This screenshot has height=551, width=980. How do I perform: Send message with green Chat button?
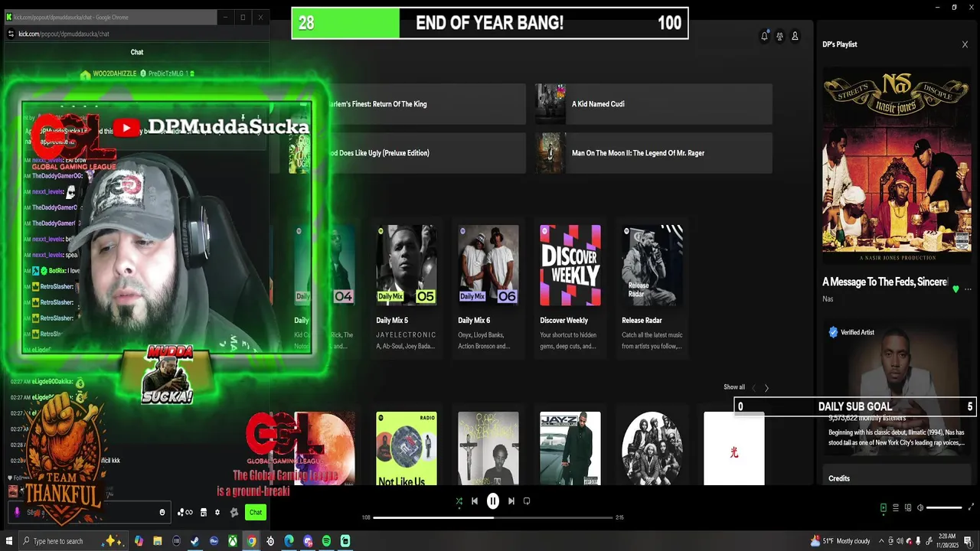point(256,512)
